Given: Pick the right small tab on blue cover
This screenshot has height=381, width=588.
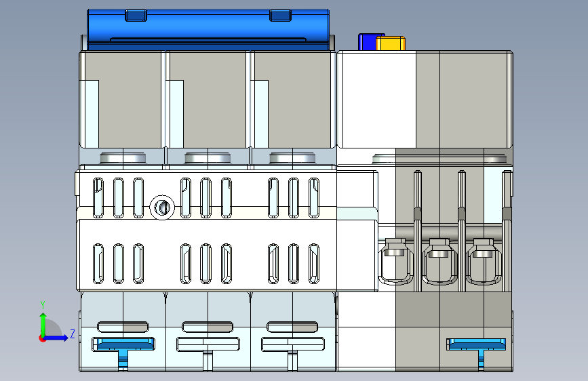Looking at the screenshot, I should (280, 16).
